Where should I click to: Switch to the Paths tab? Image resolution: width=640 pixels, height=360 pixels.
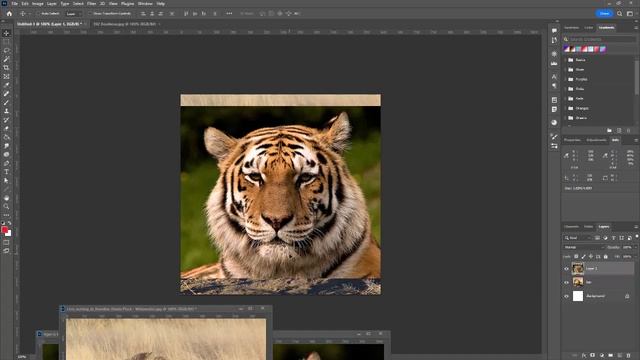[588, 227]
